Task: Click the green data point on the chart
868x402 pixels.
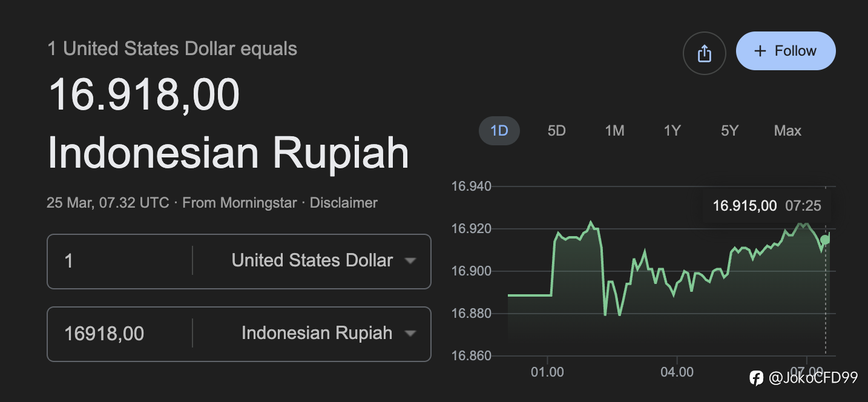Action: coord(825,239)
